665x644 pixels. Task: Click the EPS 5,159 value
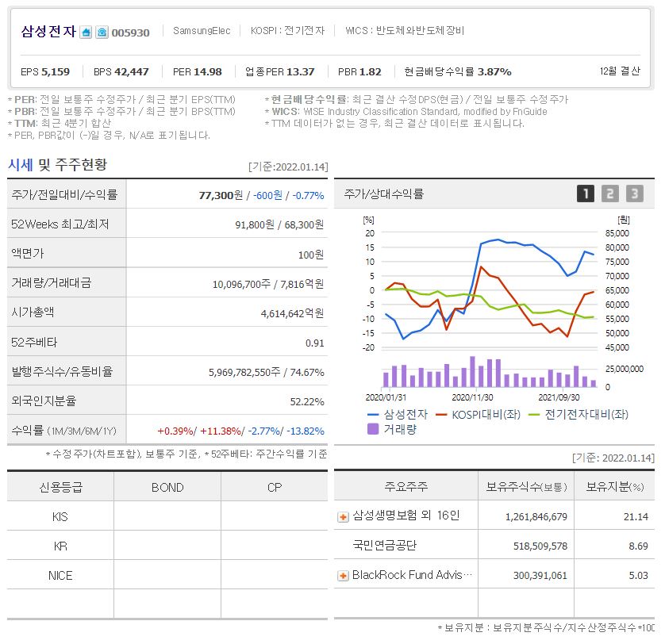tap(45, 71)
